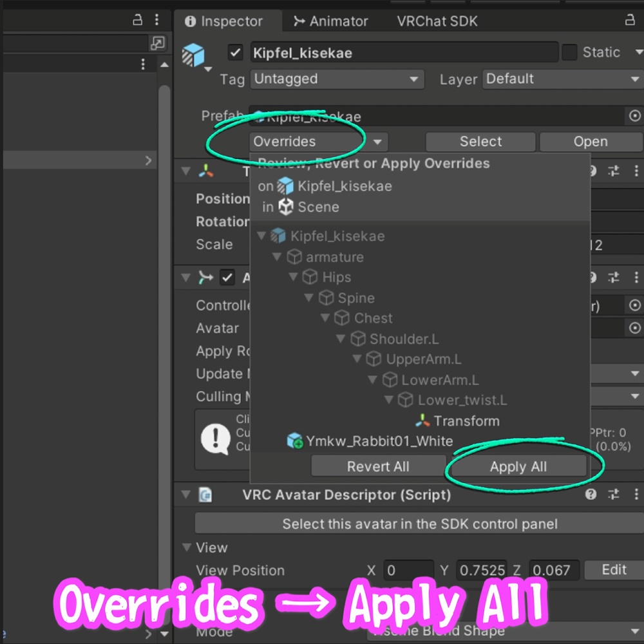Viewport: 644px width, 644px height.
Task: Click the Controller field object picker icon
Action: 634,305
